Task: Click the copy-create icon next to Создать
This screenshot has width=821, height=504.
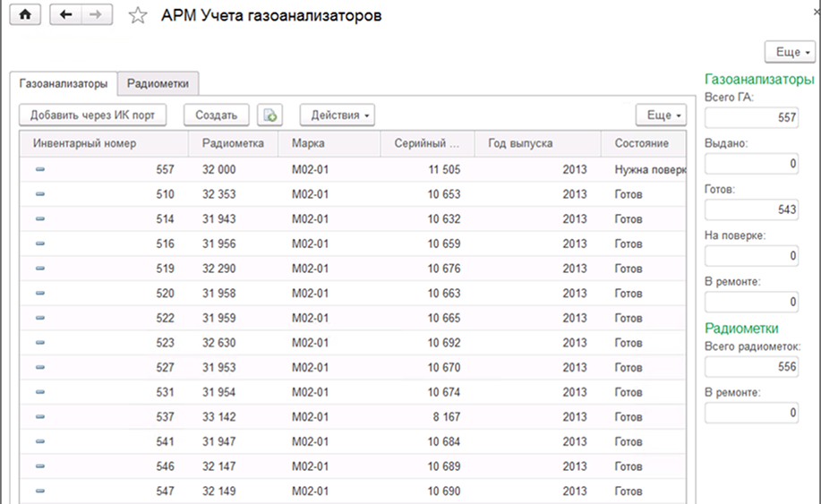Action: [x=270, y=115]
